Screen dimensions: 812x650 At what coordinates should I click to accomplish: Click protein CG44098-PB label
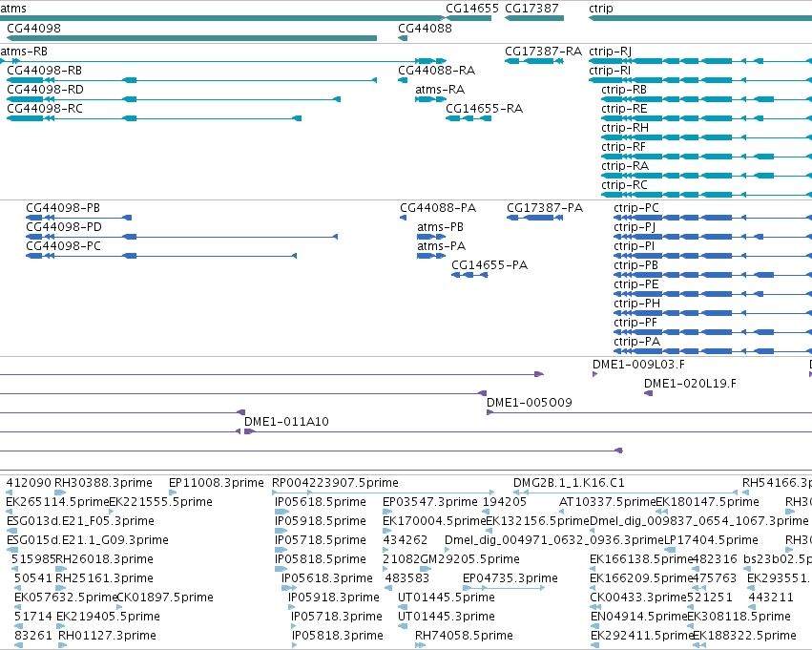[63, 208]
